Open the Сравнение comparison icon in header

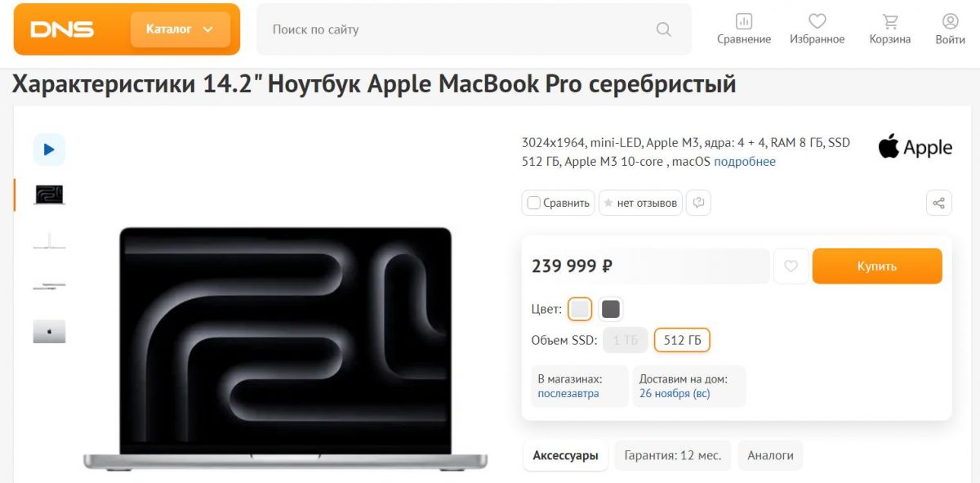(x=744, y=22)
